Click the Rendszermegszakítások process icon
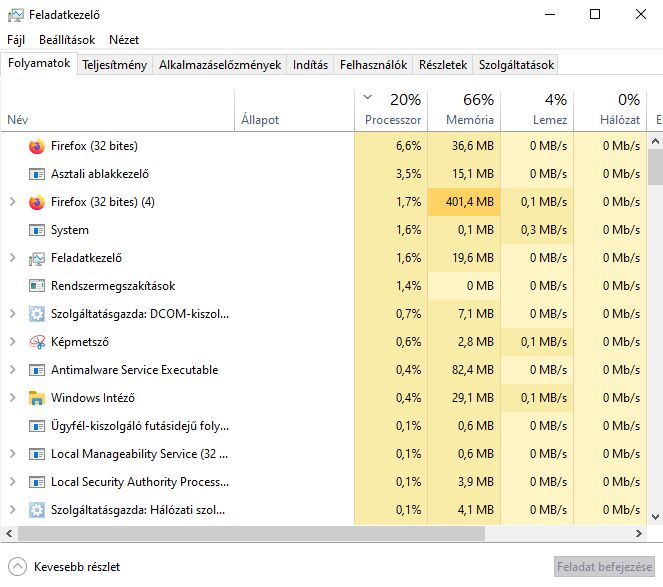The width and height of the screenshot is (663, 587). (x=37, y=286)
